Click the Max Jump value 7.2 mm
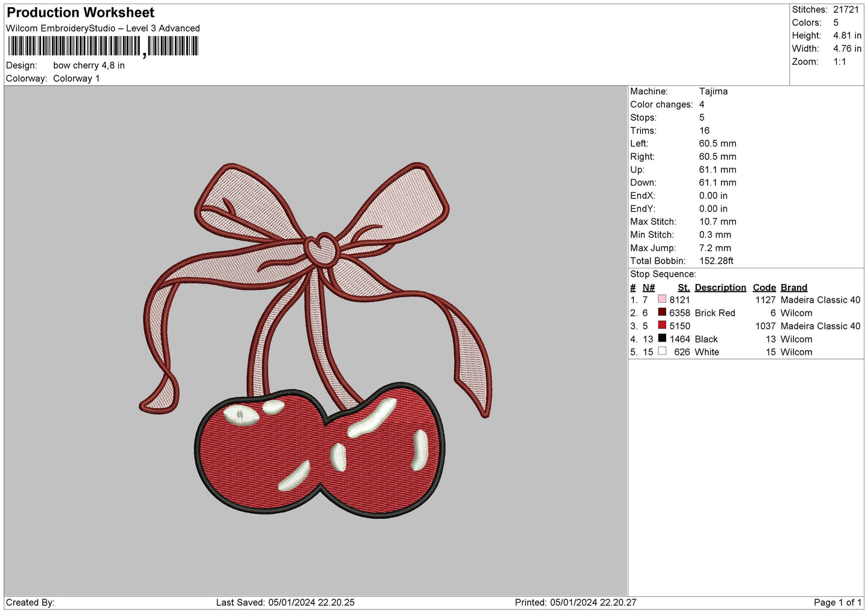 pyautogui.click(x=715, y=248)
